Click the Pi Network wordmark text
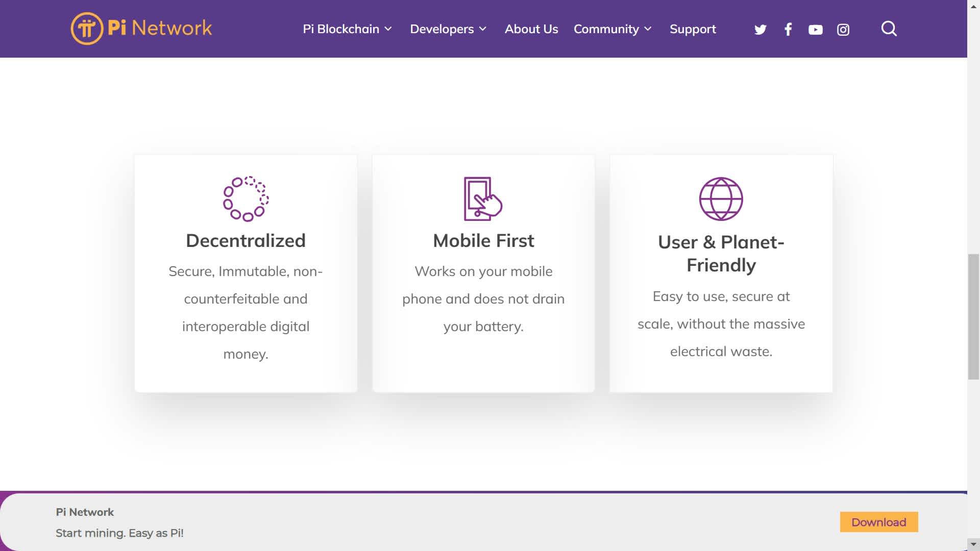The width and height of the screenshot is (980, 551). (x=160, y=28)
